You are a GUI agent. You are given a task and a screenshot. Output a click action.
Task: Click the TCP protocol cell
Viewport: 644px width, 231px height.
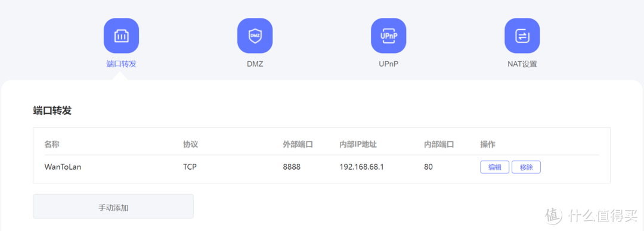[190, 167]
